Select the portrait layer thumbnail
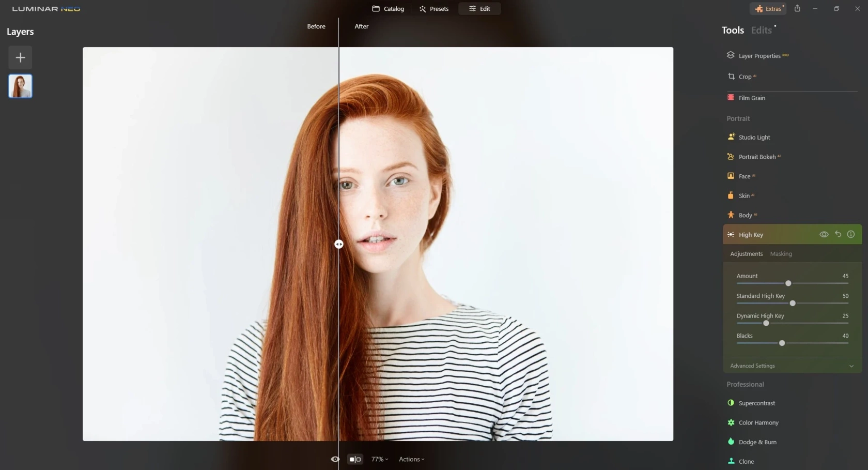Image resolution: width=868 pixels, height=470 pixels. click(x=20, y=86)
